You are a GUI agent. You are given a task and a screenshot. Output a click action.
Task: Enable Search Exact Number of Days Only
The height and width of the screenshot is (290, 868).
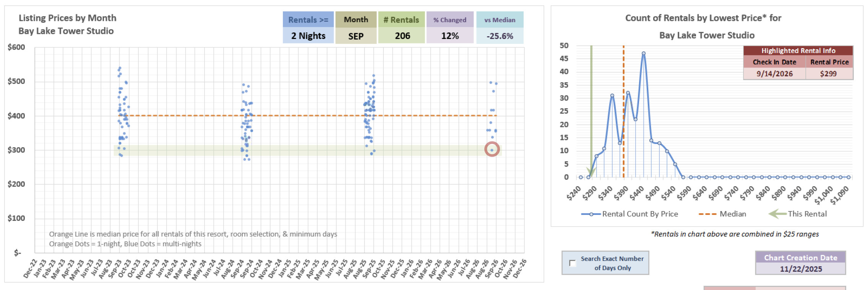pyautogui.click(x=573, y=263)
